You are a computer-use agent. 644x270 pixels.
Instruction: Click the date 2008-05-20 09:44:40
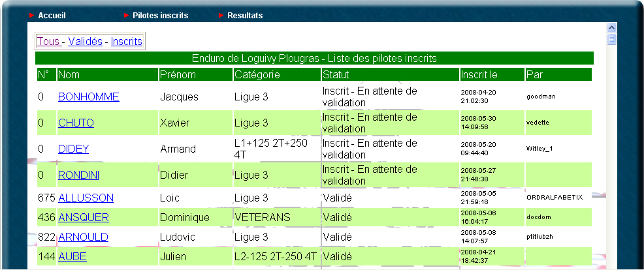(479, 149)
